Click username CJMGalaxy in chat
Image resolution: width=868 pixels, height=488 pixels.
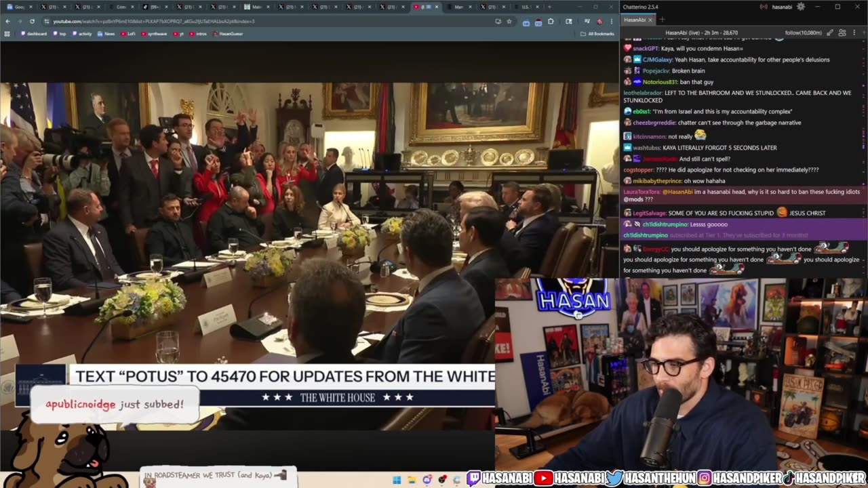click(x=657, y=60)
